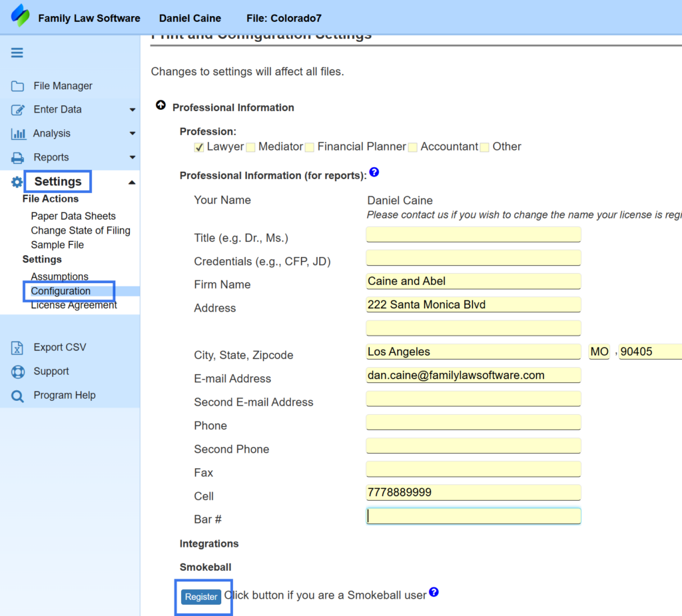Click the Firm Name input field
Image resolution: width=682 pixels, height=616 pixels.
coord(473,281)
